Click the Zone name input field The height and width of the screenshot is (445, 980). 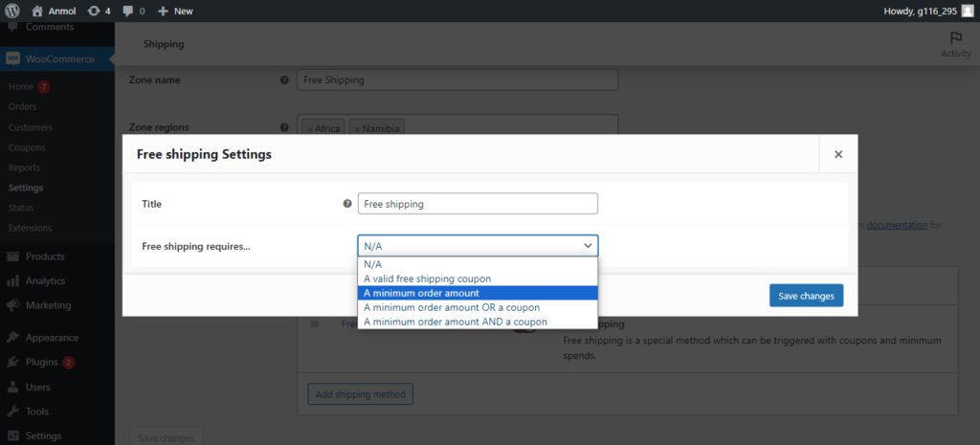coord(457,80)
